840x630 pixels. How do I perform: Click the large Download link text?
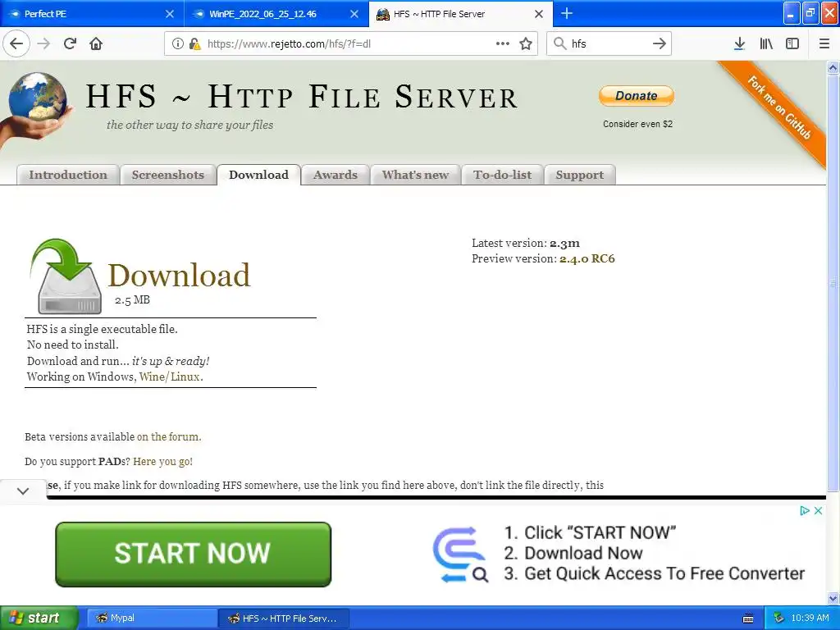[x=179, y=276]
